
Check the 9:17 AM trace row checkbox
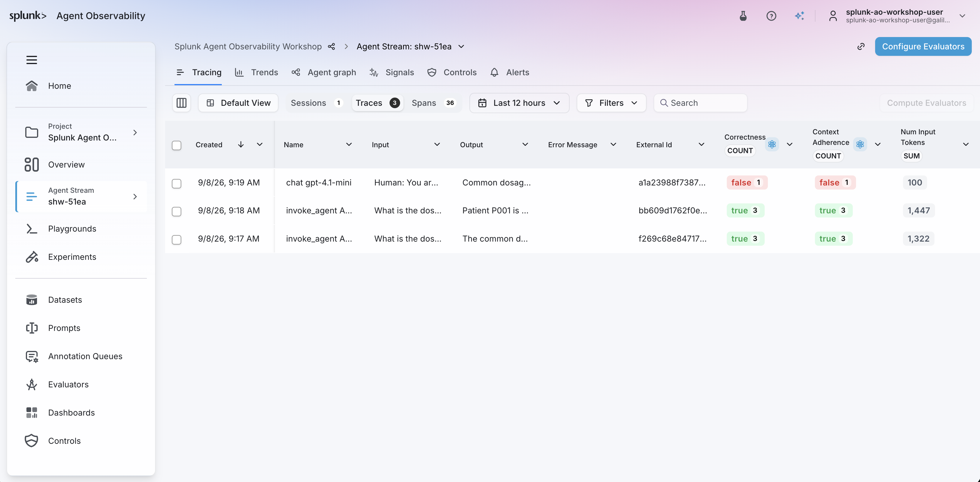(x=177, y=240)
